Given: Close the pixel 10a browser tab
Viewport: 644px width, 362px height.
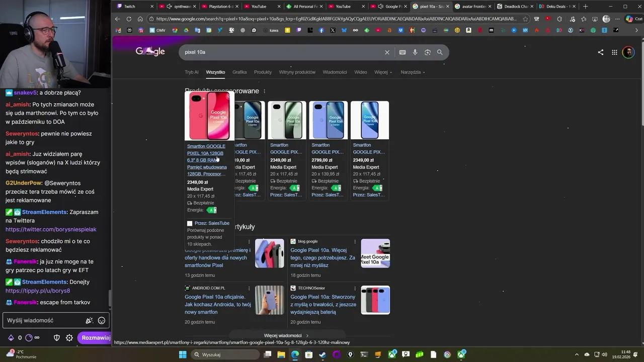Looking at the screenshot, I should (448, 7).
